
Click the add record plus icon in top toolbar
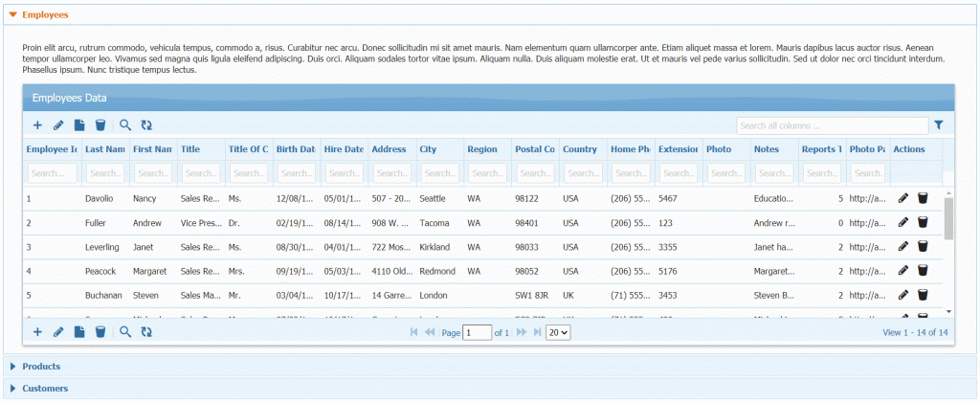tap(37, 124)
